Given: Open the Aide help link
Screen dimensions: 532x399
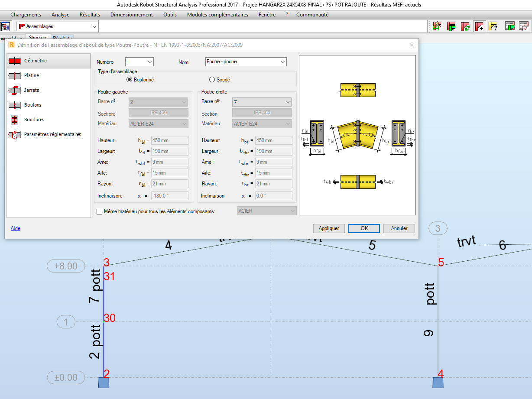Looking at the screenshot, I should 16,228.
